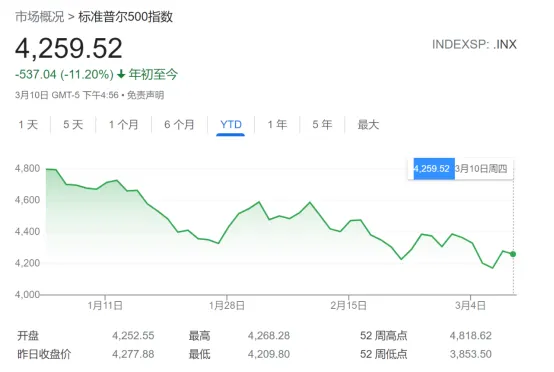Click the green end-point dot on chart

[x=513, y=254]
